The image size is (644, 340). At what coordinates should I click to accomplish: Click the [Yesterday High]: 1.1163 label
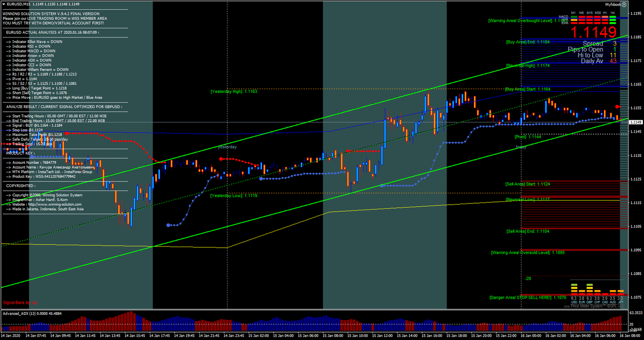click(x=234, y=91)
